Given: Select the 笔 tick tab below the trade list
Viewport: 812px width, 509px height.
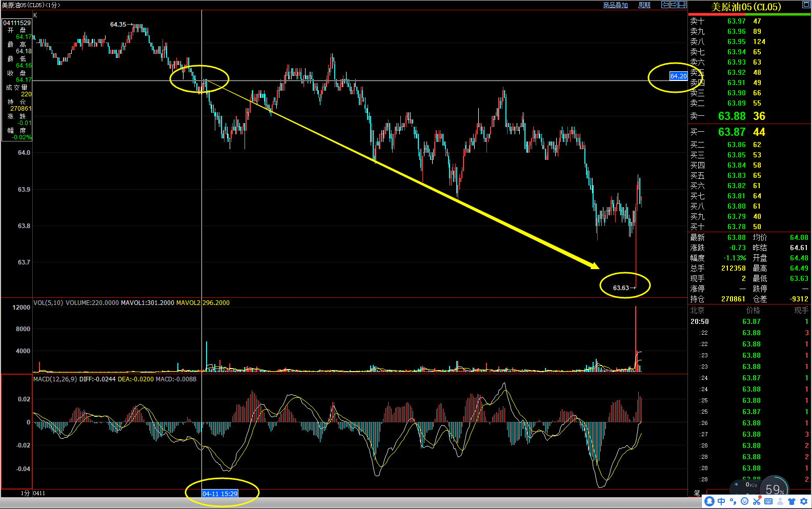Looking at the screenshot, I should click(x=697, y=493).
